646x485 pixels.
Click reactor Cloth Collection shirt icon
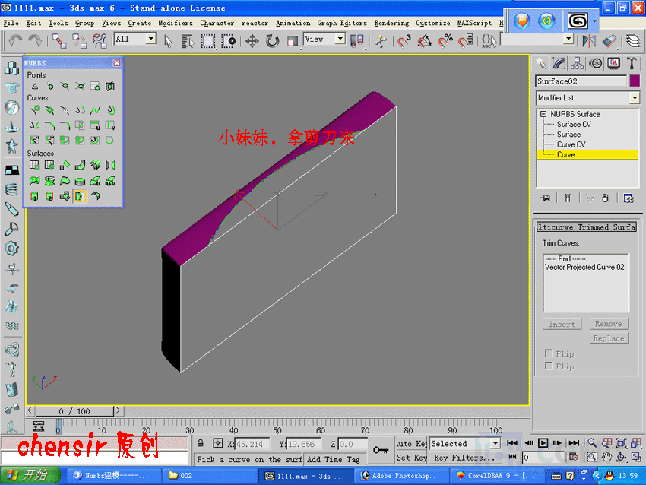click(x=12, y=87)
